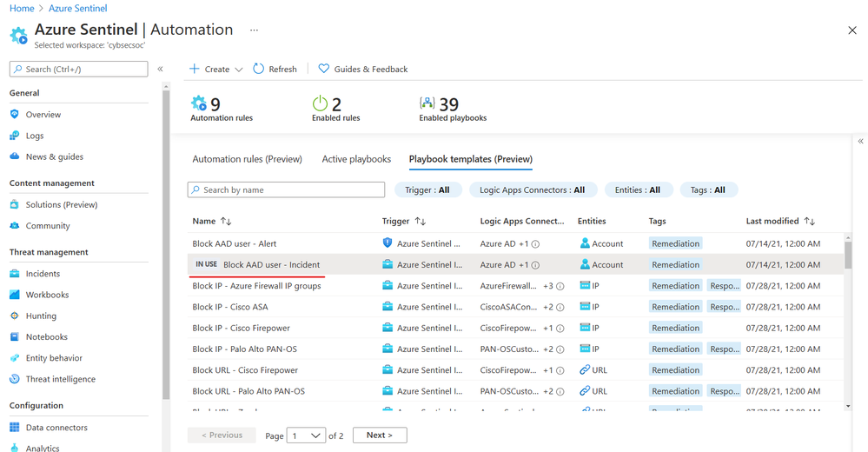868x452 pixels.
Task: Open Data connectors page
Action: pyautogui.click(x=56, y=428)
